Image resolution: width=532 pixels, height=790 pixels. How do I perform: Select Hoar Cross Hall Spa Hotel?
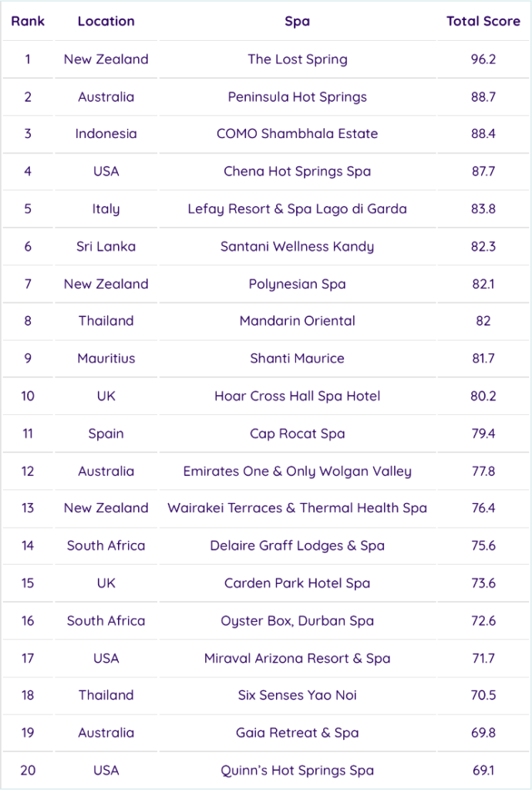click(x=297, y=396)
